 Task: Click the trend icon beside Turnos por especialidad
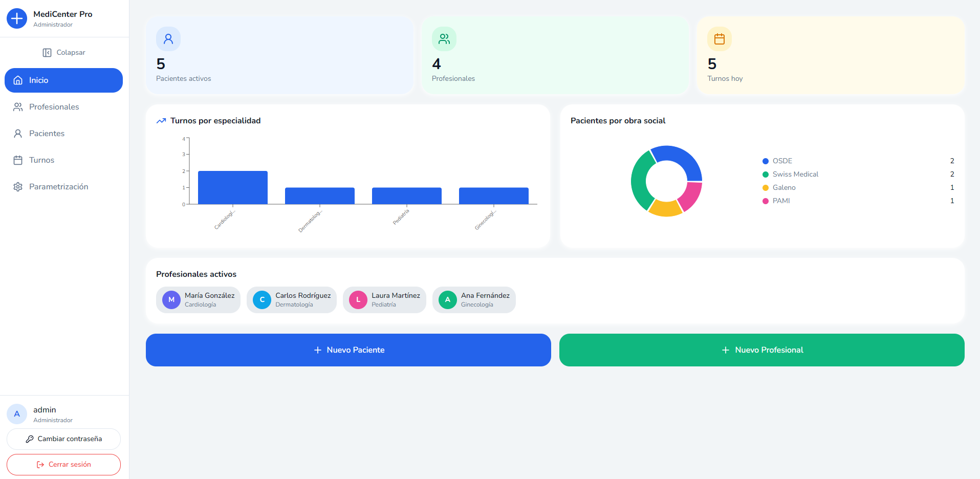pos(161,121)
